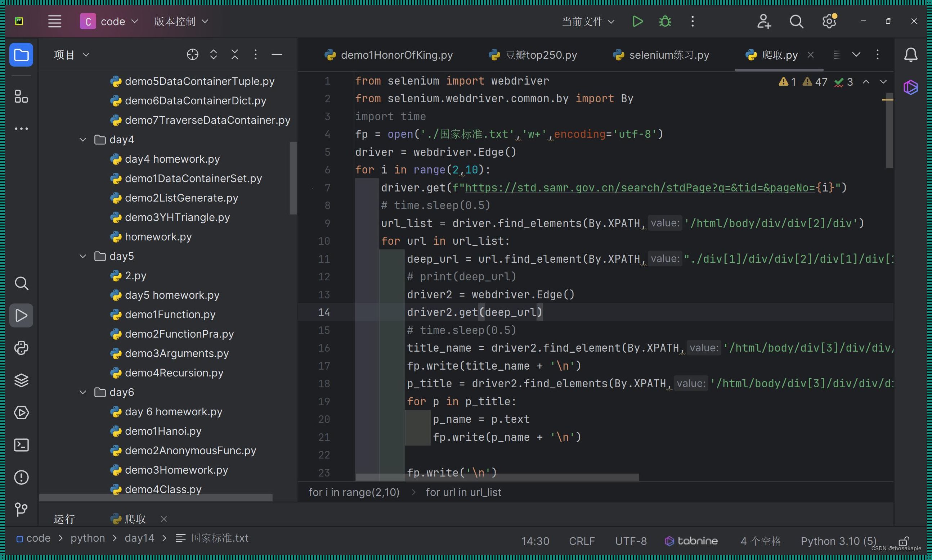932x560 pixels.
Task: Open the std.samr.gov.cn URL link in code
Action: 640,188
